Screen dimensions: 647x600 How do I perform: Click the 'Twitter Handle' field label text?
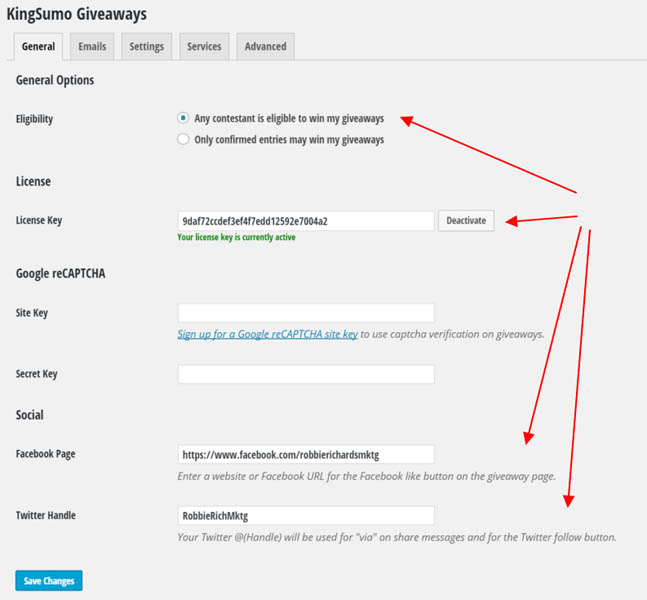click(x=46, y=516)
